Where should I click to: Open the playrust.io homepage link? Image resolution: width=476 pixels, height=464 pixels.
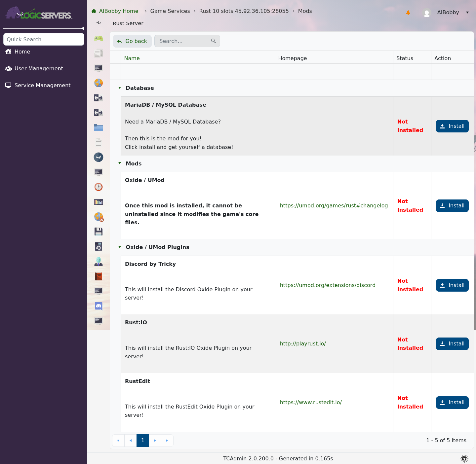click(303, 343)
